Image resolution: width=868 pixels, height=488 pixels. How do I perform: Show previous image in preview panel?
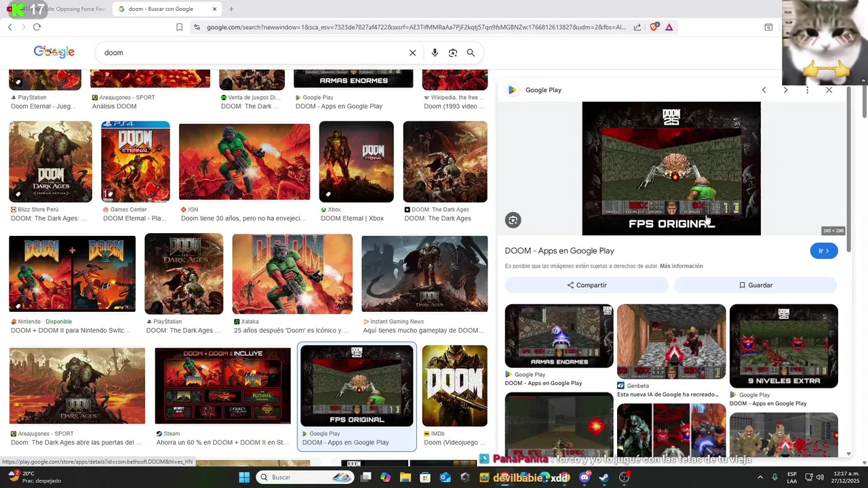764,90
